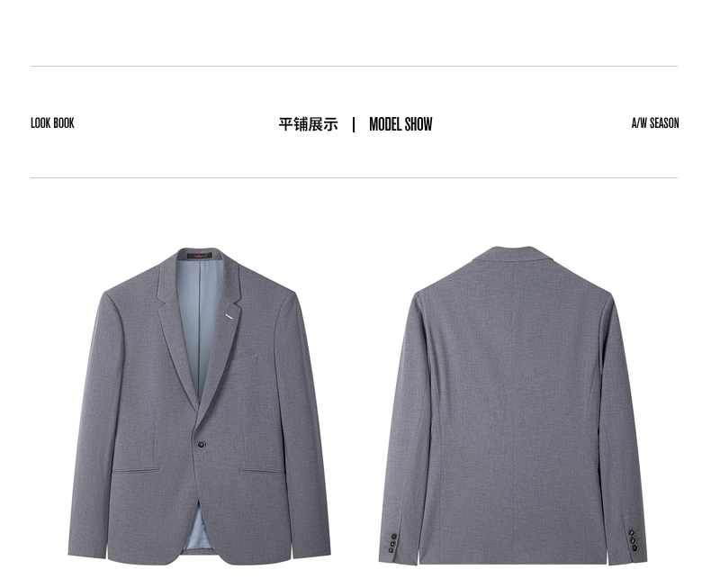
Task: Click the chest welt pocket of the blazer
Action: point(242,360)
